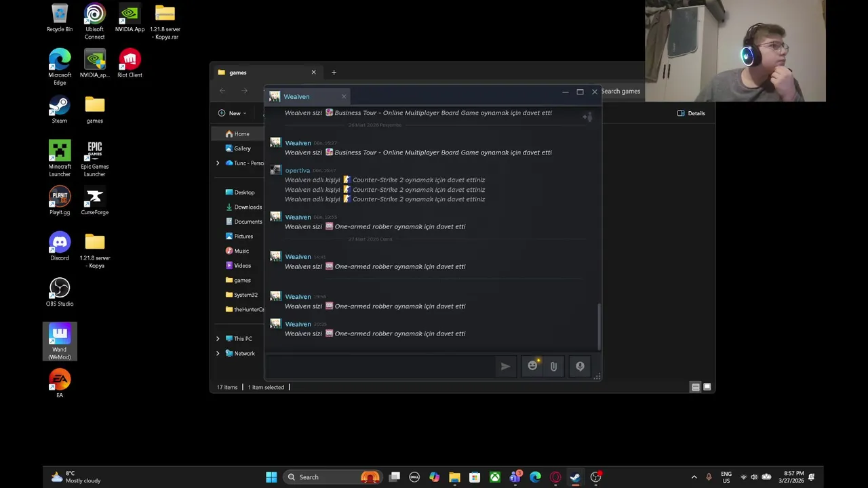Open volume control in system tray
The height and width of the screenshot is (488, 868).
753,477
